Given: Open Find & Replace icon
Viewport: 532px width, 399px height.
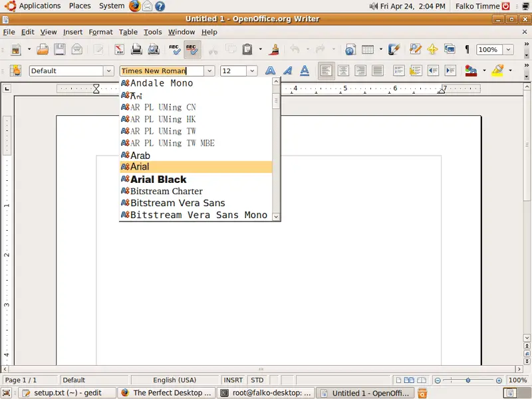Looking at the screenshot, I should click(x=415, y=49).
